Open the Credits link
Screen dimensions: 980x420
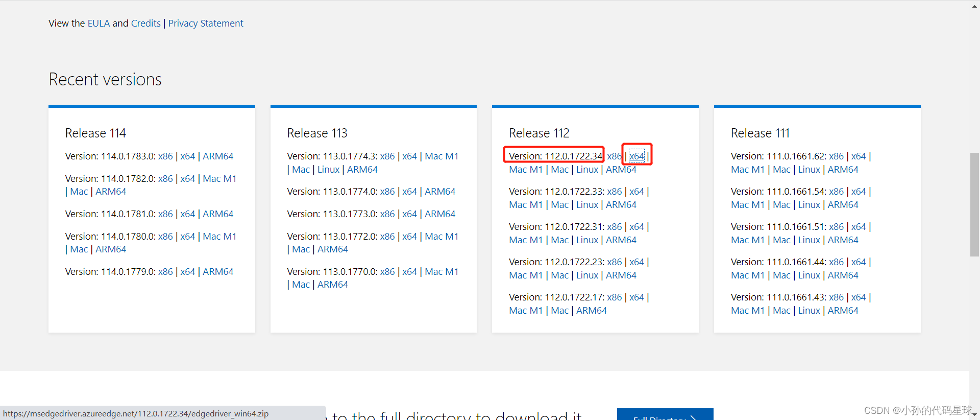pyautogui.click(x=146, y=24)
